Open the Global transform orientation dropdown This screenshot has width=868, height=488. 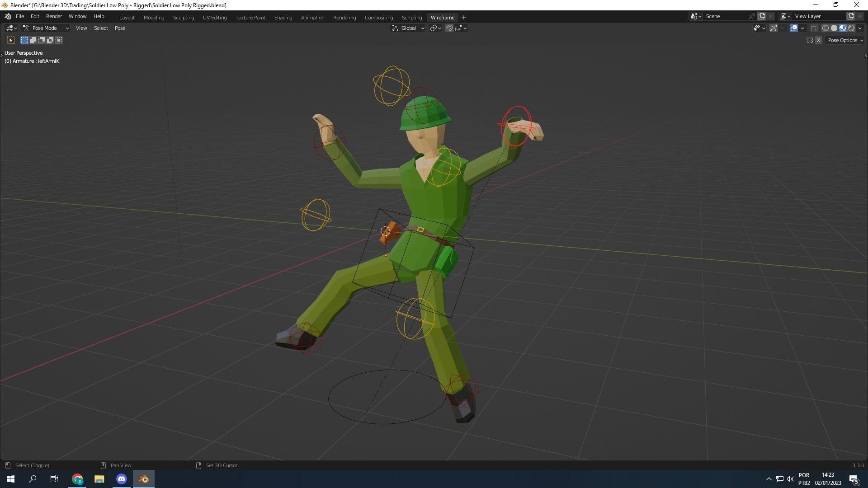[x=407, y=28]
